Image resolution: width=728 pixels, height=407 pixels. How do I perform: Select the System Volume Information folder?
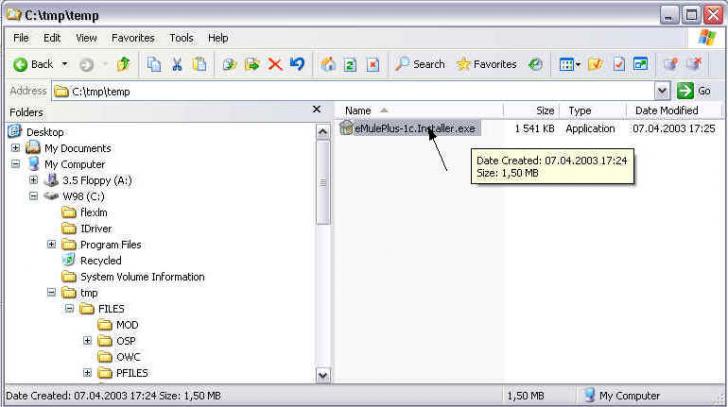142,276
